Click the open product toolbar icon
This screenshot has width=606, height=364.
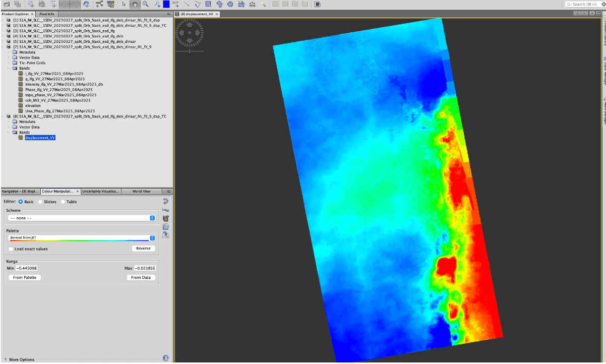click(x=8, y=4)
